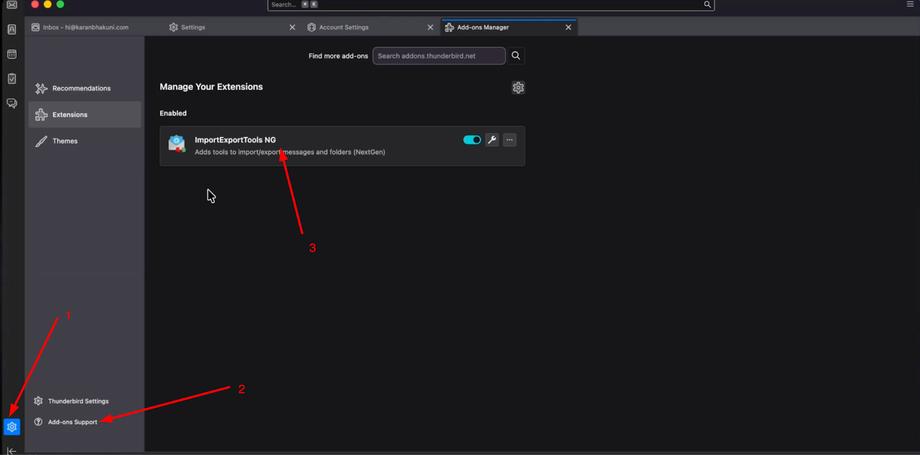920x455 pixels.
Task: Click the Recommendations sparkle icon
Action: tap(41, 89)
